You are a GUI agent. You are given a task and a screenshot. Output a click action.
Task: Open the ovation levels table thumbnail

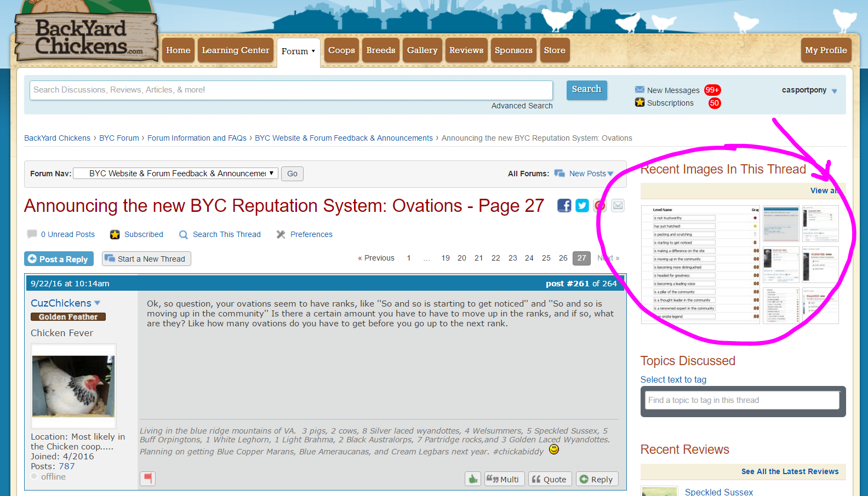pos(700,264)
